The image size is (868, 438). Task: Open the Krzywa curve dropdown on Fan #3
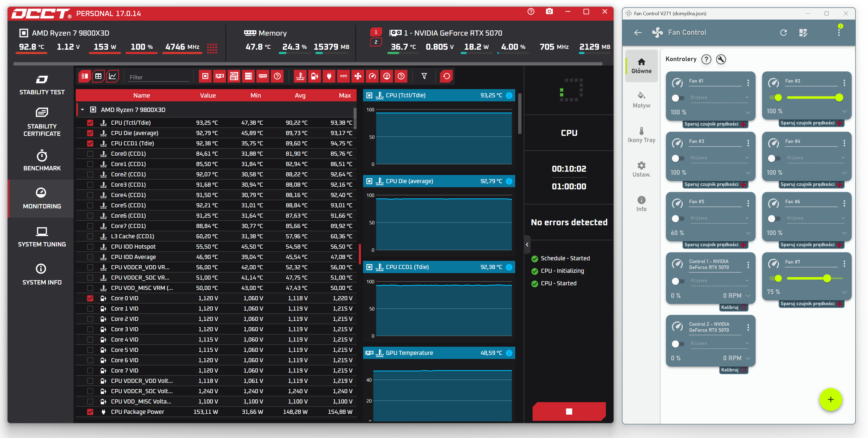[719, 158]
